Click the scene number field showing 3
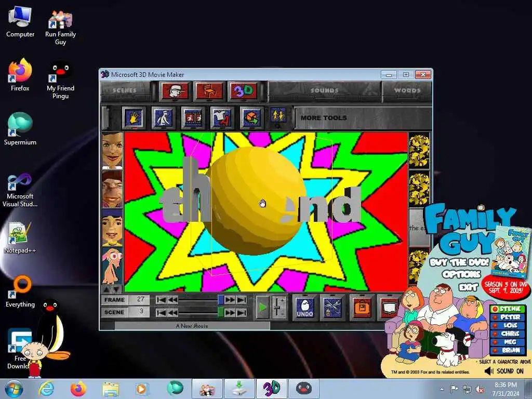532x399 pixels. coord(140,312)
